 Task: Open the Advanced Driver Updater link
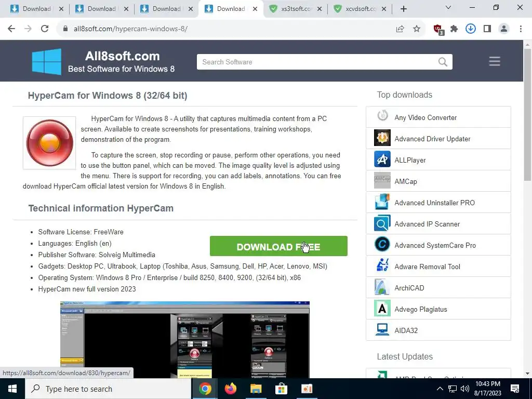pos(432,139)
